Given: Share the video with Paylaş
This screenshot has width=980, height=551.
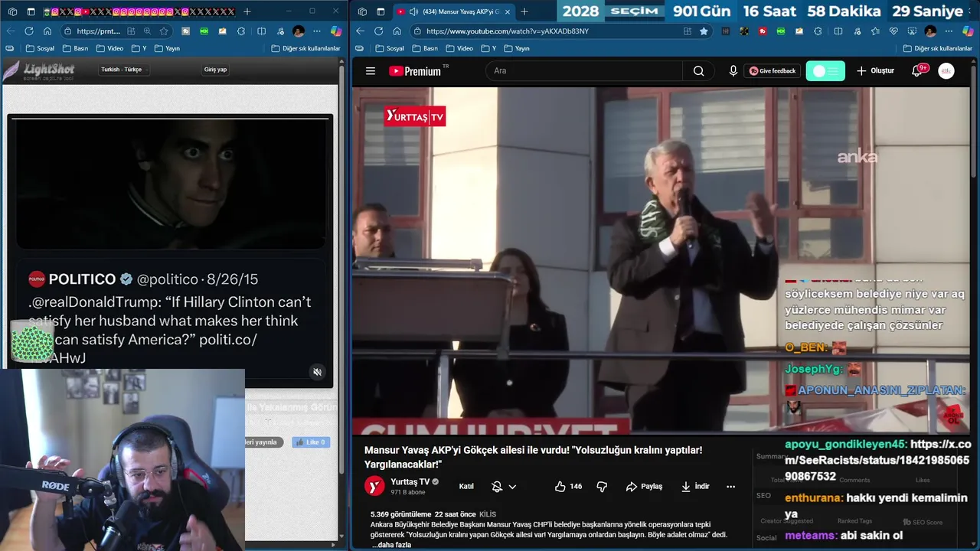Looking at the screenshot, I should (x=644, y=487).
